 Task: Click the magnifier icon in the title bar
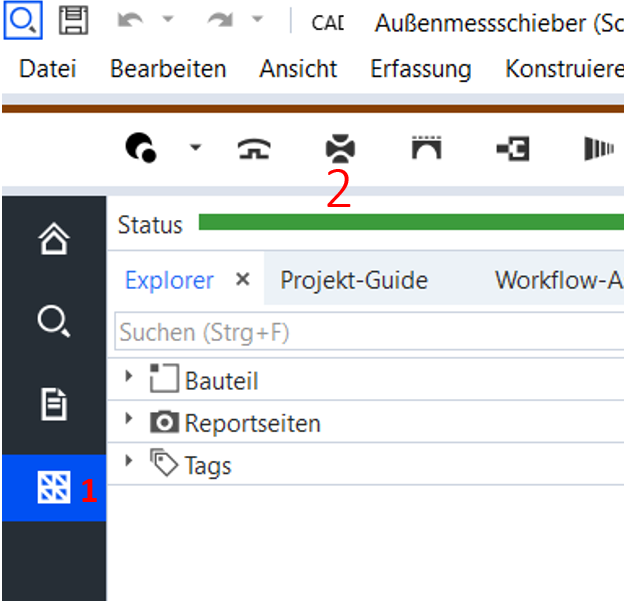[x=23, y=20]
